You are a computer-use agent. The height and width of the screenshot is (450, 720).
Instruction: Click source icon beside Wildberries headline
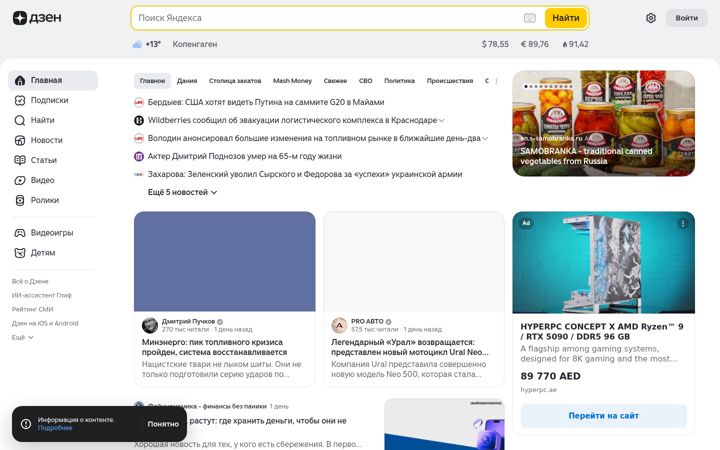(x=139, y=120)
